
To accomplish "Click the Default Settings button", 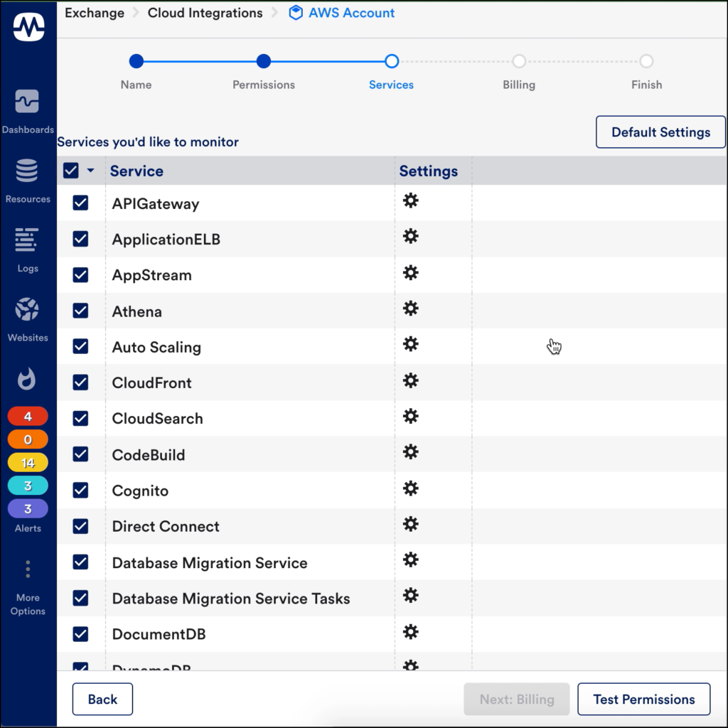I will pyautogui.click(x=660, y=132).
